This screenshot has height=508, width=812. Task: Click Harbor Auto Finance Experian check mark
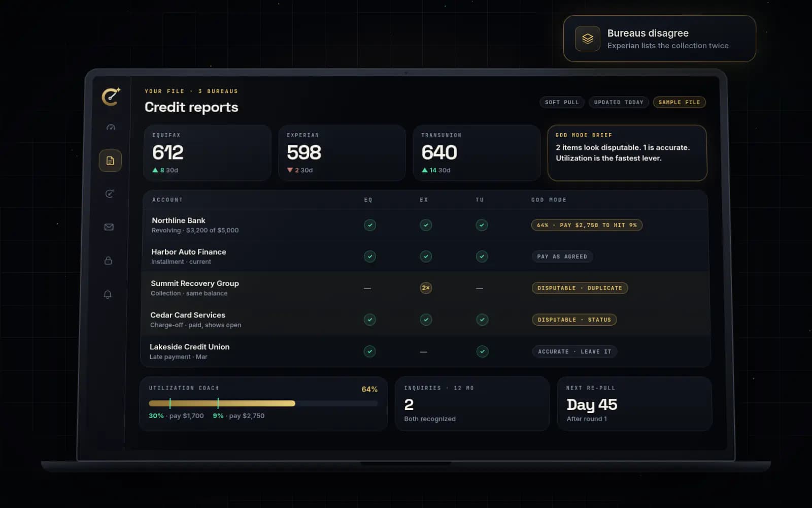426,257
